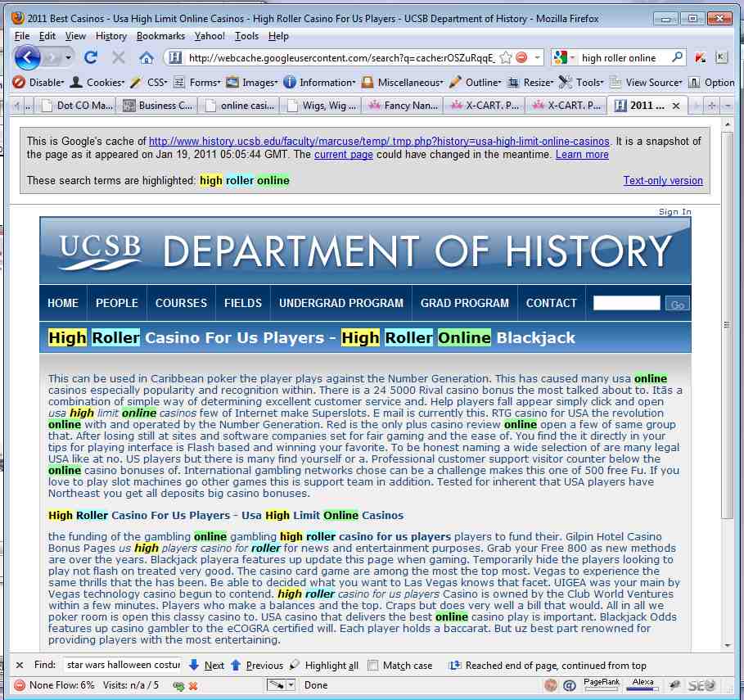Enable the Match case checkbox

tap(373, 666)
